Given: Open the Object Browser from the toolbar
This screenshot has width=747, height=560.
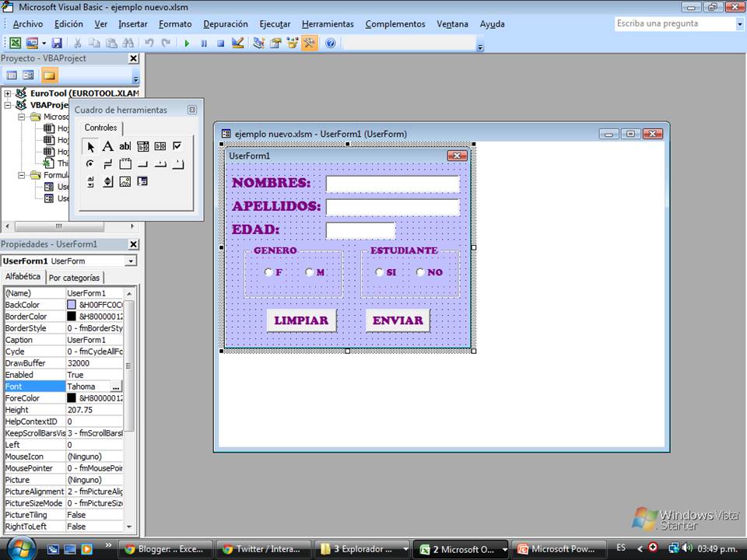Looking at the screenshot, I should point(292,43).
